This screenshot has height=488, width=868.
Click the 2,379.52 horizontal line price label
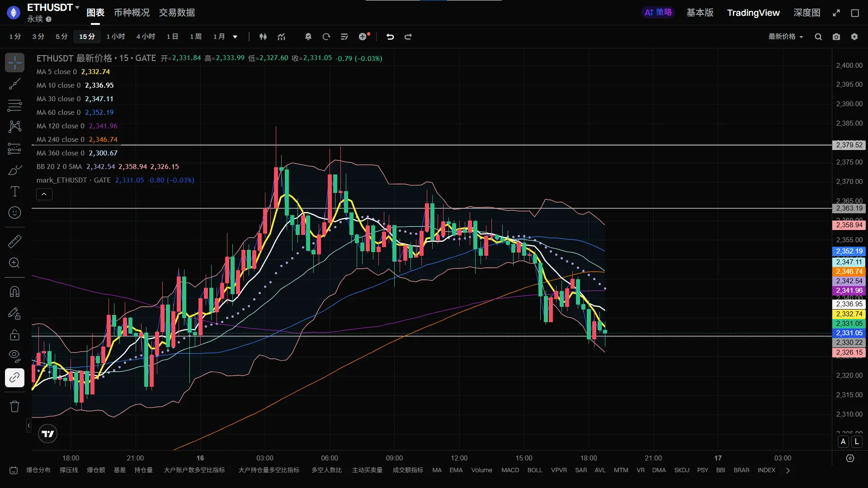[849, 145]
